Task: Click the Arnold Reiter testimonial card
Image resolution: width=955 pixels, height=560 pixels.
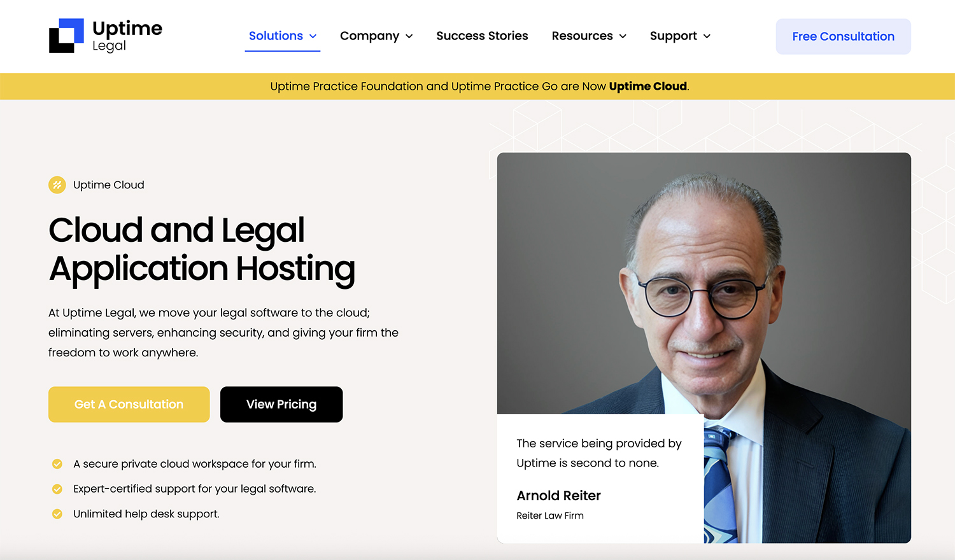Action: pos(600,479)
